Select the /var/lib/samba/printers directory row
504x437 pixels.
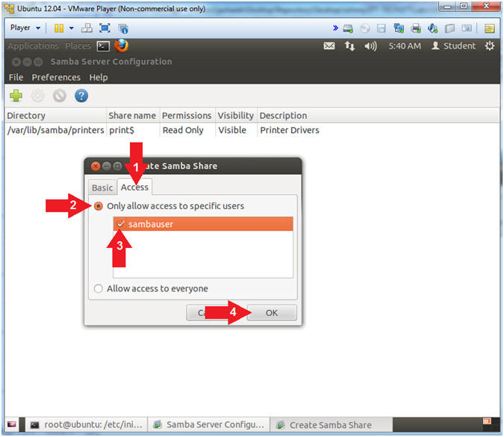coord(55,130)
